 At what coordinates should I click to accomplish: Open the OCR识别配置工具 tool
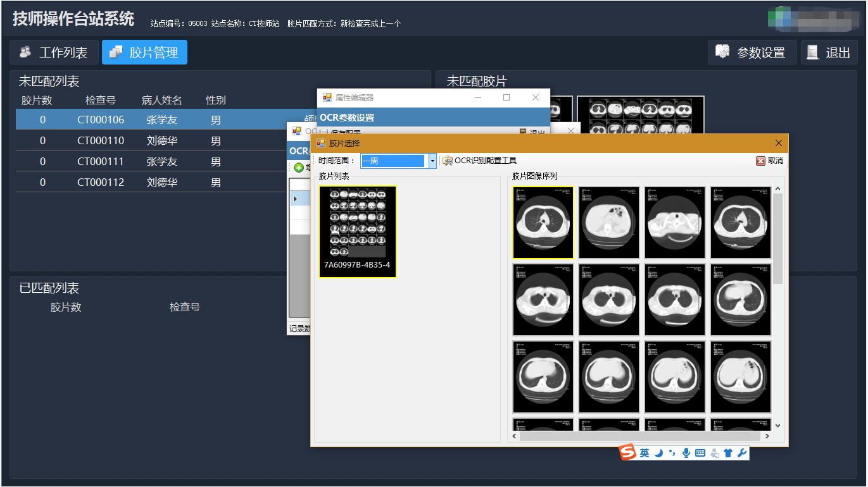(x=479, y=161)
